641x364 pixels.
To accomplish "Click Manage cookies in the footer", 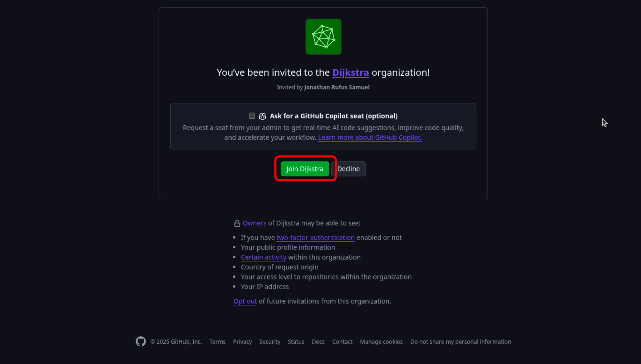I will point(381,342).
